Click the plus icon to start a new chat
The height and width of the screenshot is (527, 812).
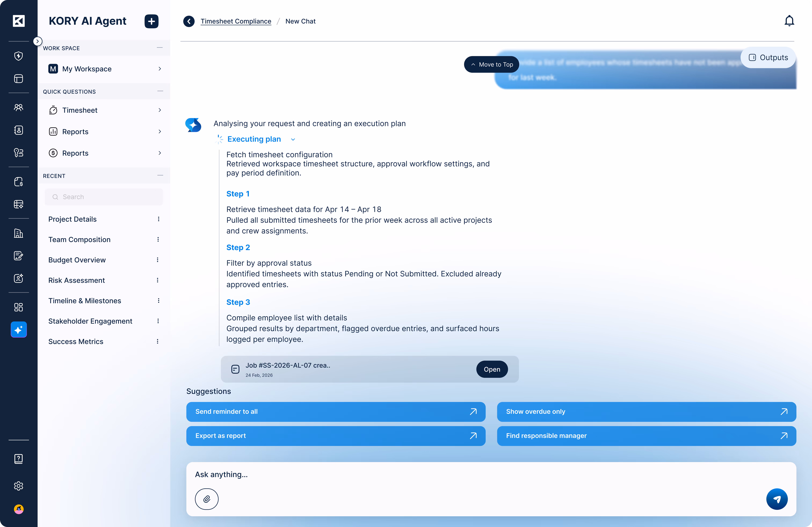point(151,21)
